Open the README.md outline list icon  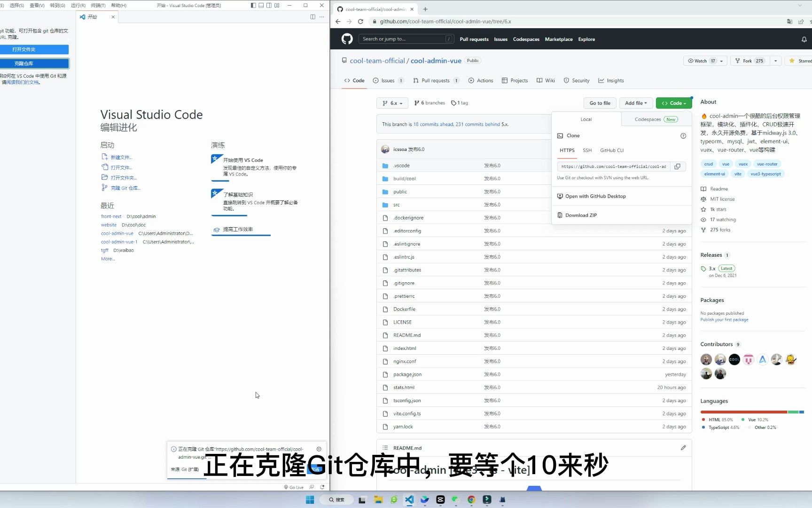click(x=385, y=448)
